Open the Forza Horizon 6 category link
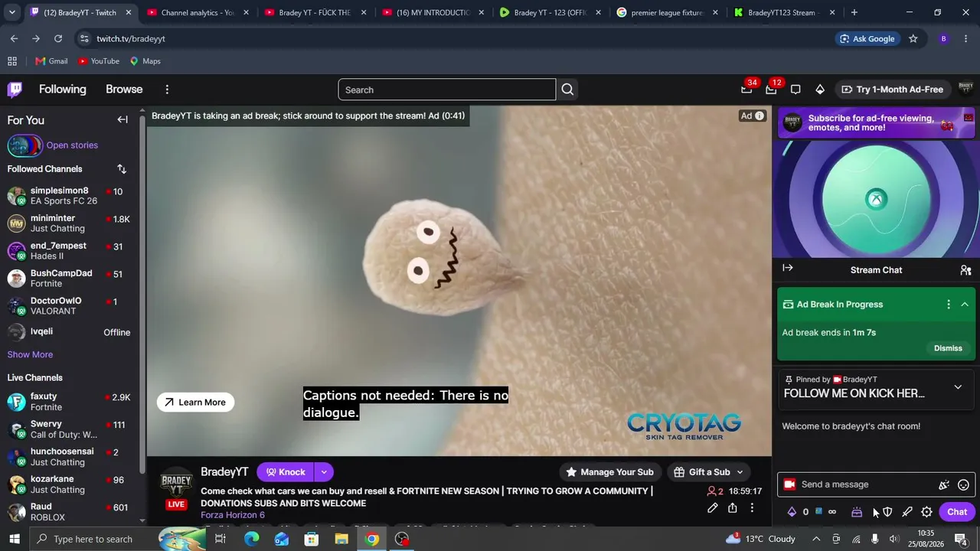980x551 pixels. pyautogui.click(x=233, y=515)
